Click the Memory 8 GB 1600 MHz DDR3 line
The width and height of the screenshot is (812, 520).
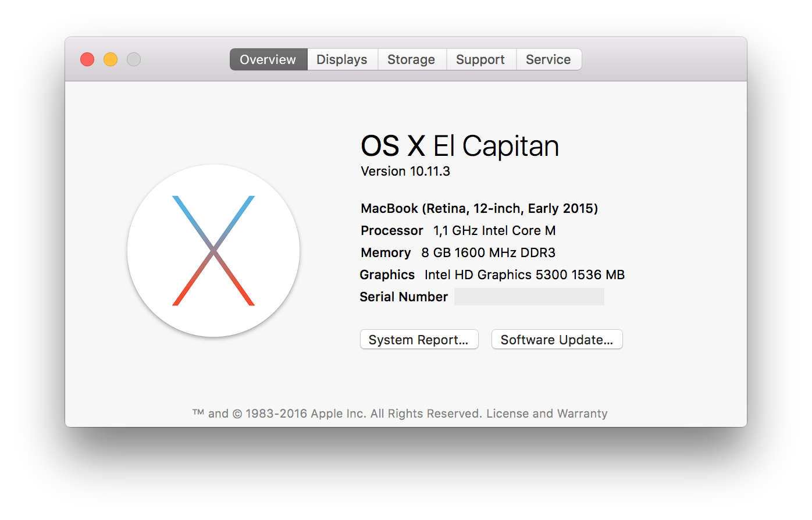pos(458,252)
